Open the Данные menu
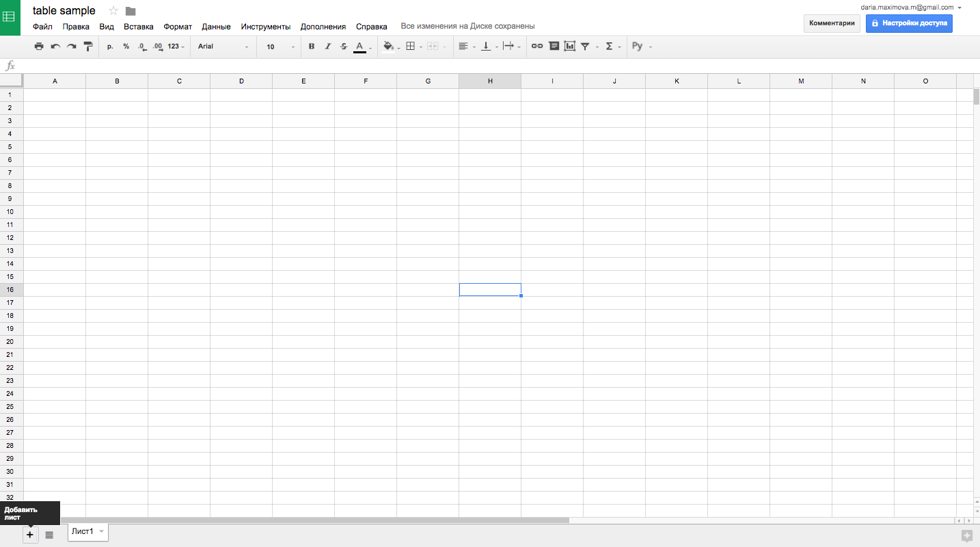The image size is (980, 547). click(x=216, y=27)
